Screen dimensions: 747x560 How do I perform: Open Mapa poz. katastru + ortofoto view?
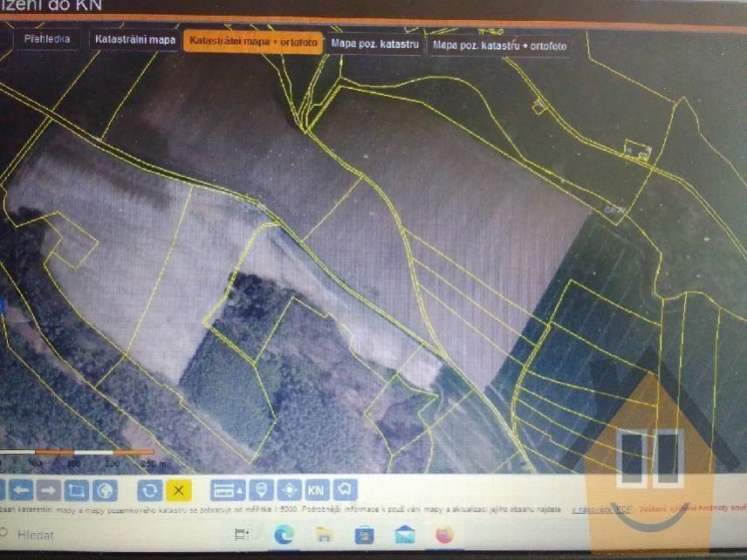tap(498, 42)
